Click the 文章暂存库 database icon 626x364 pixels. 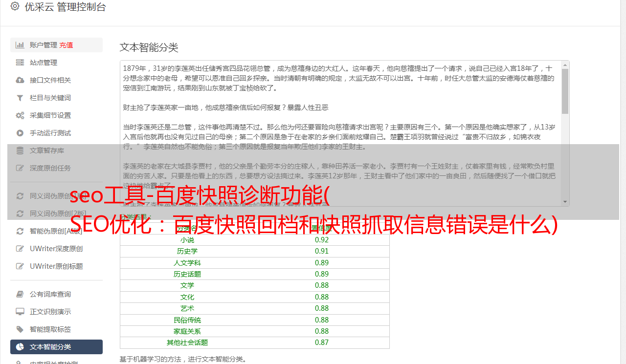coord(20,150)
